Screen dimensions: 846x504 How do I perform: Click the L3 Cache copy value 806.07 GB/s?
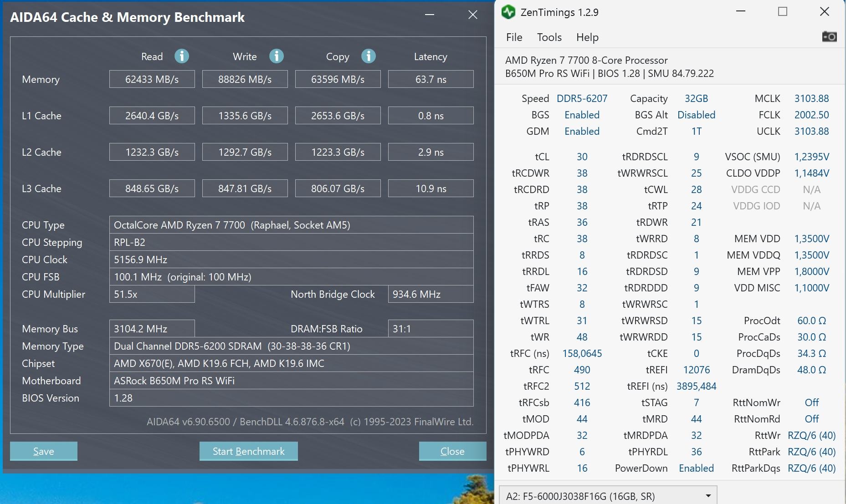[338, 188]
